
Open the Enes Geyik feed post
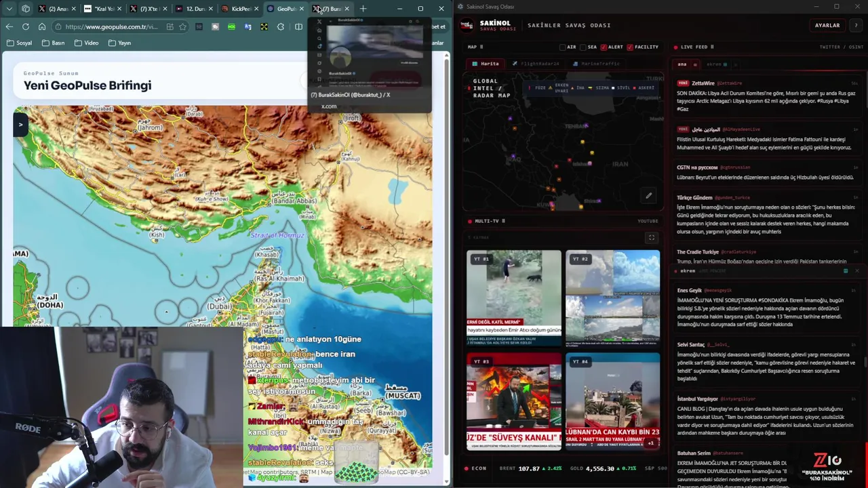pyautogui.click(x=767, y=308)
